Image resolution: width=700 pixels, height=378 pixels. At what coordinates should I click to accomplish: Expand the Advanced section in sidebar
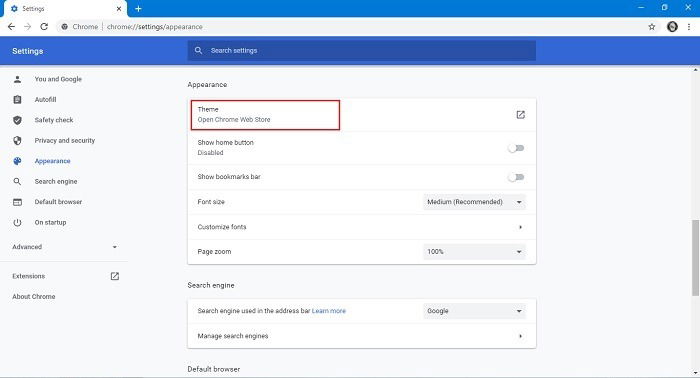(65, 247)
